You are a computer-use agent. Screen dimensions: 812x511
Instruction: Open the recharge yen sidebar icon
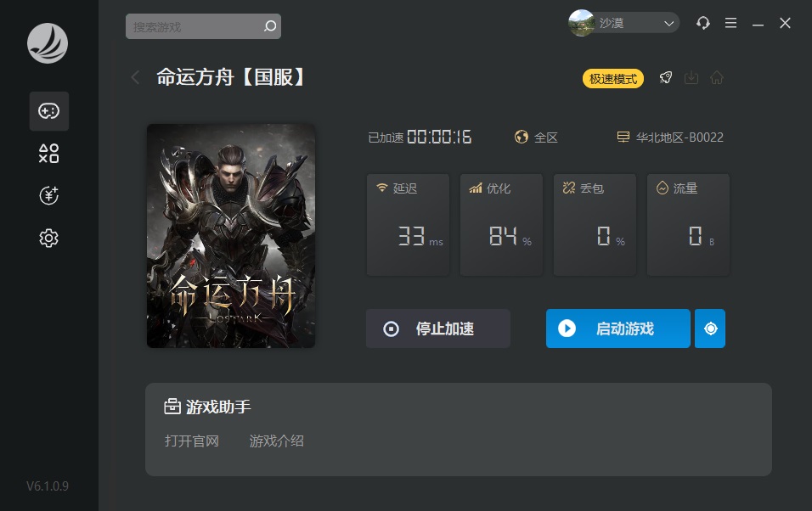click(x=49, y=196)
